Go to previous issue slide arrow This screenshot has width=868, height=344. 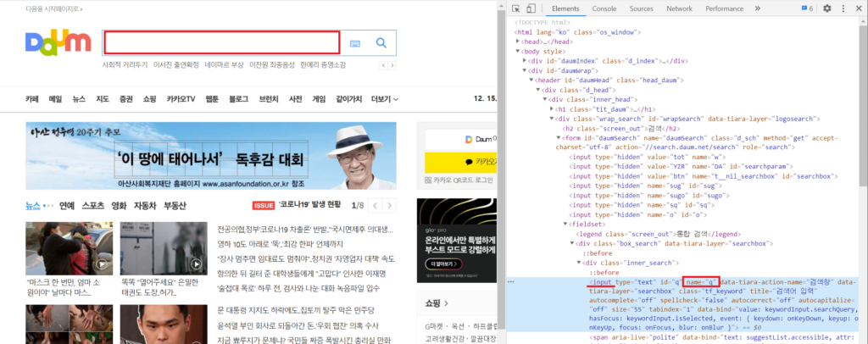click(376, 206)
